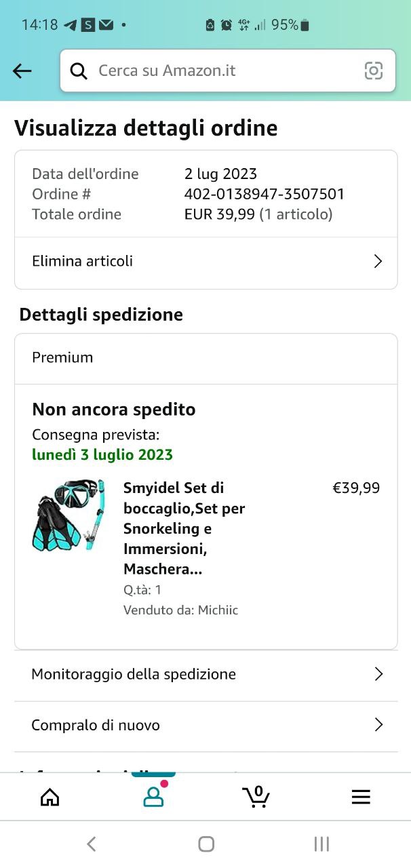
Task: Open the Monitoraggio della spedizione chevron
Action: pyautogui.click(x=378, y=674)
